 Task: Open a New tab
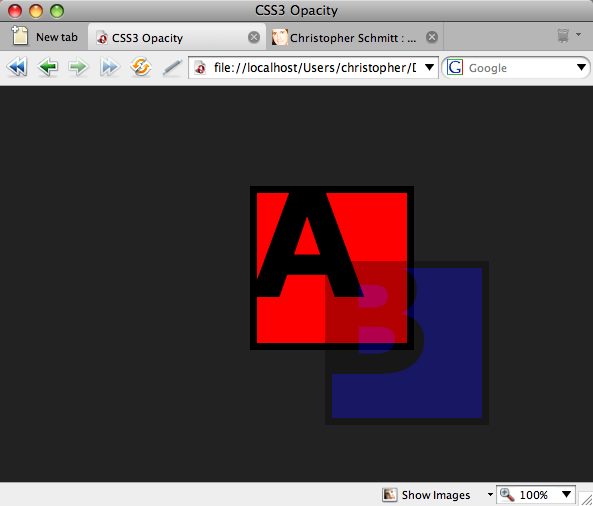[x=45, y=37]
